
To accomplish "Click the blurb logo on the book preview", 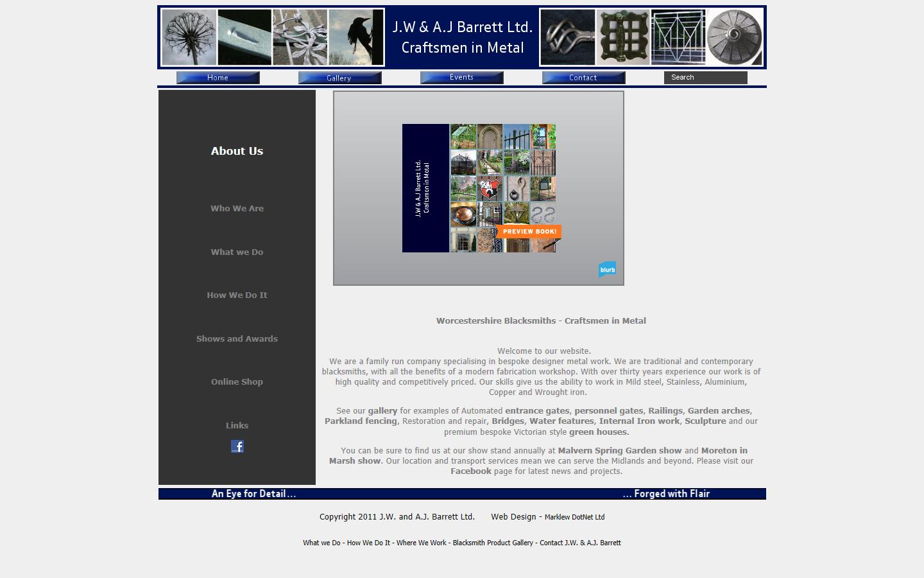I will [x=606, y=269].
